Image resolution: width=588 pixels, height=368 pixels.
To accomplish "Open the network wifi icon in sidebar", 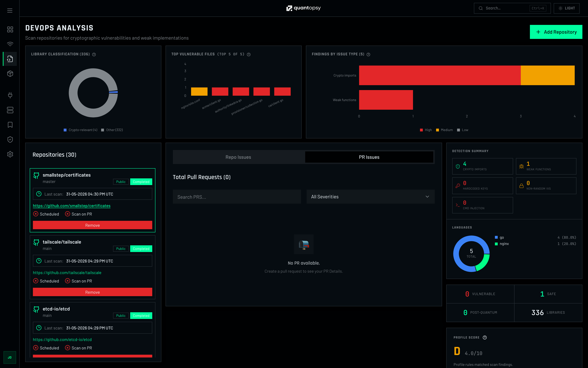I will pos(10,44).
